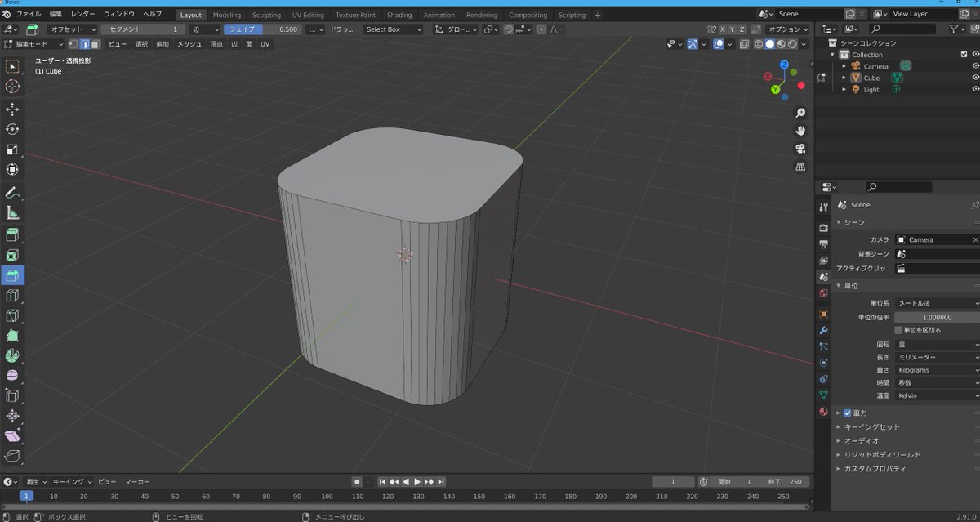This screenshot has width=980, height=522.
Task: Hide the Light object via eye icon
Action: 975,89
